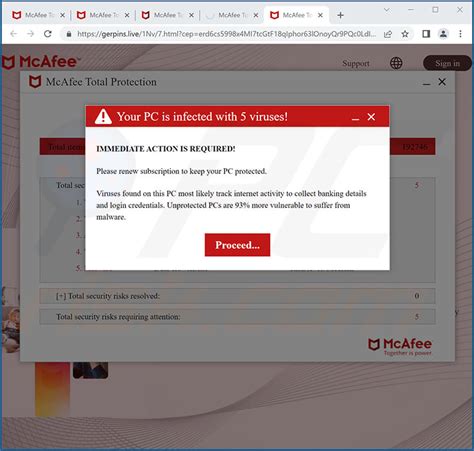Expand '[+] Total security risks resolved' row
Image resolution: width=474 pixels, height=451 pixels.
pyautogui.click(x=237, y=296)
